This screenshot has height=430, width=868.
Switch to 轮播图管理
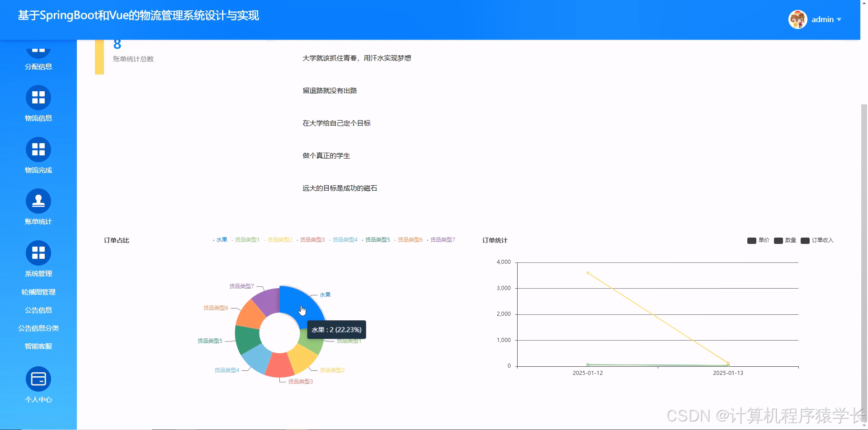coord(40,291)
